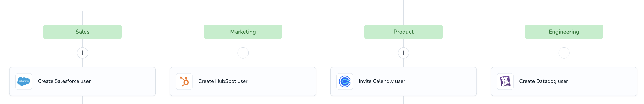The width and height of the screenshot is (644, 104).
Task: Select the Product branch label
Action: (403, 32)
